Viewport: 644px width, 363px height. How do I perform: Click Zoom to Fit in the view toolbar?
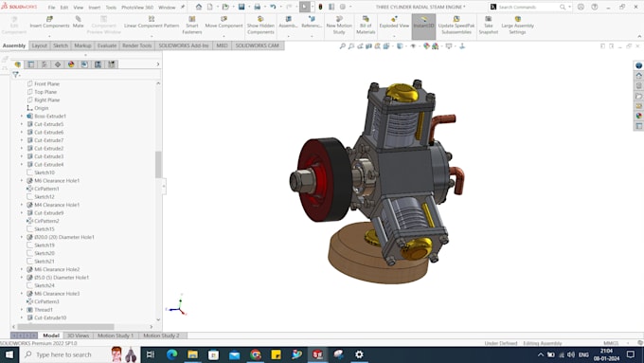coord(342,46)
